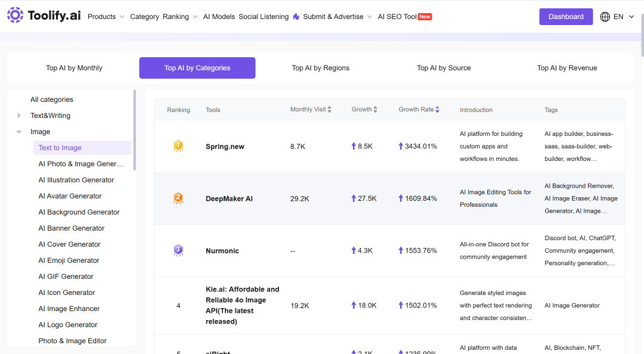Click the growth arrow next to 27.5K

coord(354,198)
